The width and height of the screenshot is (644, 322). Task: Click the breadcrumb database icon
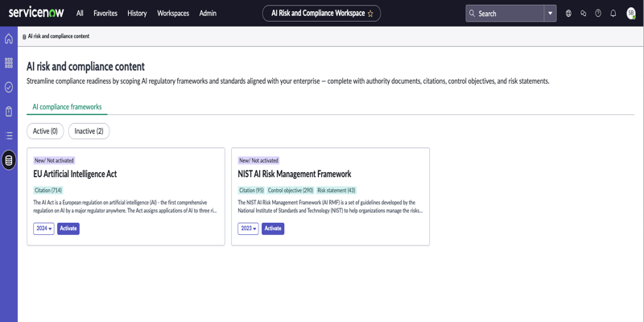(x=24, y=36)
